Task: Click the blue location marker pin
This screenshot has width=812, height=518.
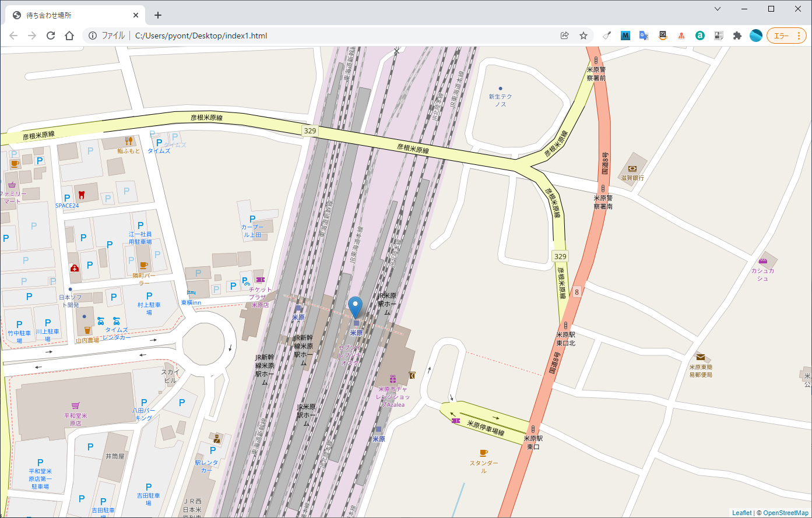Action: pos(355,308)
